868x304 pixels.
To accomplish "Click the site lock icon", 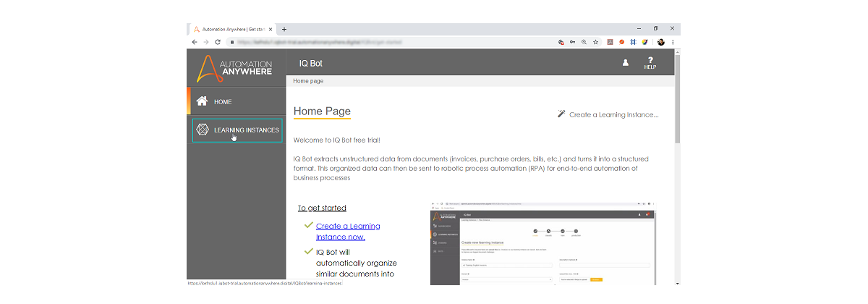I will 231,42.
